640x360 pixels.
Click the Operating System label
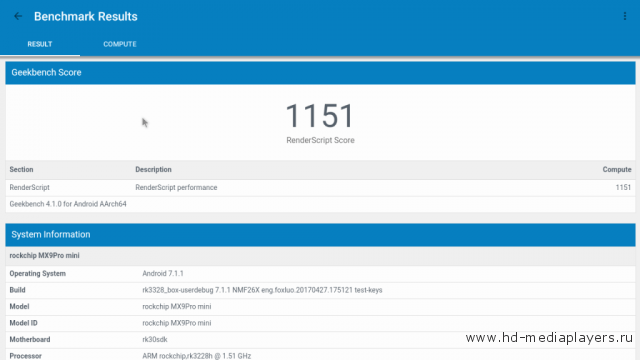pos(38,273)
